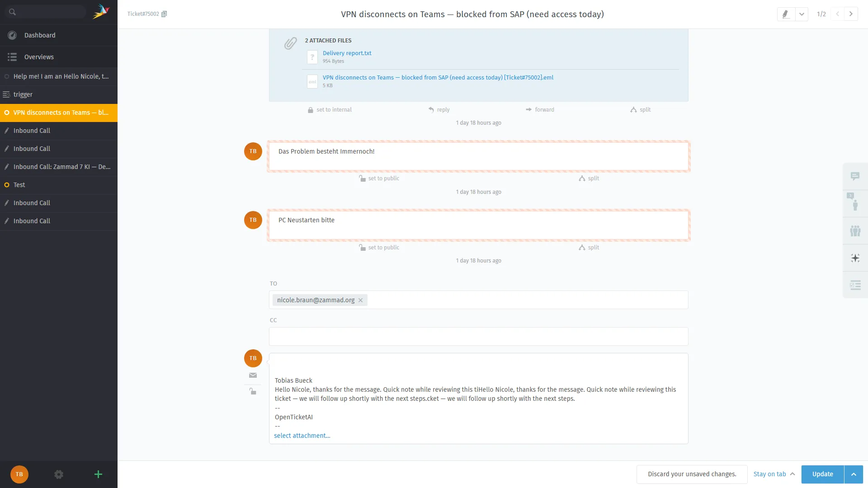Set 'Das Problem besteht Immernoch!' note to public
The width and height of the screenshot is (868, 488).
click(x=379, y=178)
